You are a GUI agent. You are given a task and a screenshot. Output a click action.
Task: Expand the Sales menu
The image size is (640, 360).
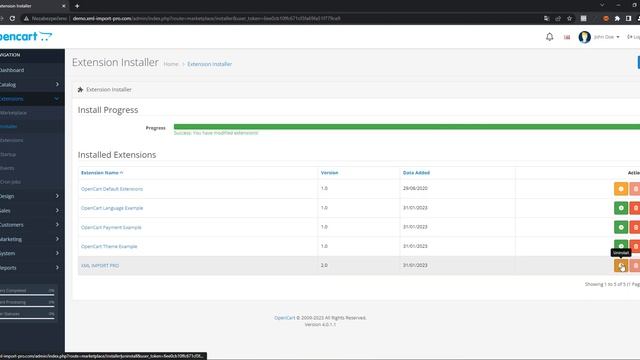tap(31, 211)
